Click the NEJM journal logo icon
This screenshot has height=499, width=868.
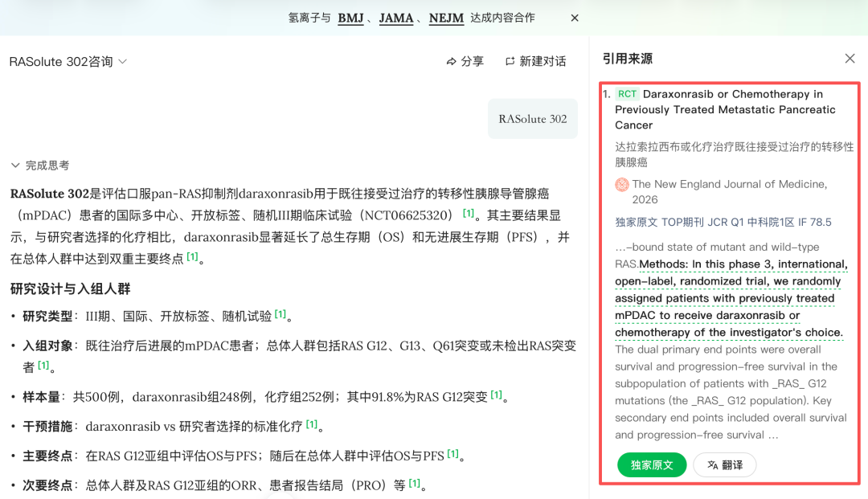(621, 185)
